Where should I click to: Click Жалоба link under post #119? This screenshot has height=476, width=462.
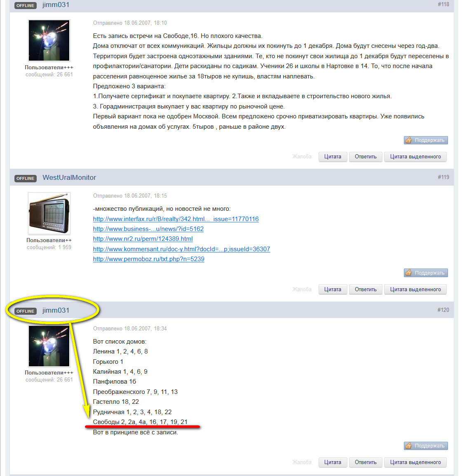coord(302,289)
